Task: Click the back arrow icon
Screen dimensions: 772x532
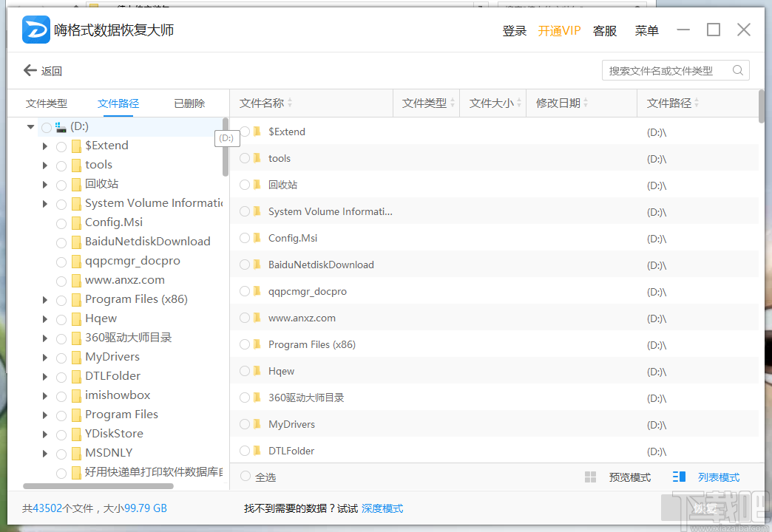Action: (30, 71)
